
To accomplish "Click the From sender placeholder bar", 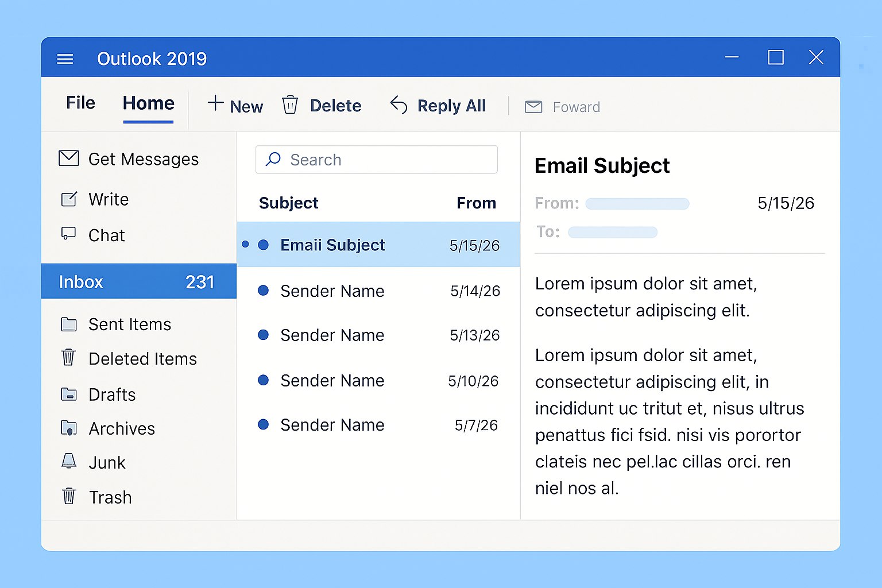I will click(637, 203).
